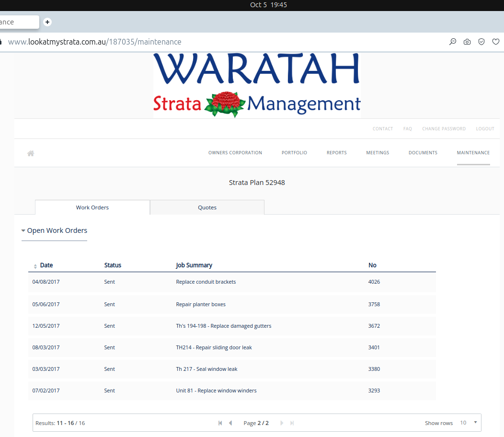Click the date 05/06/2017
Screen dimensions: 504x437
click(x=46, y=305)
